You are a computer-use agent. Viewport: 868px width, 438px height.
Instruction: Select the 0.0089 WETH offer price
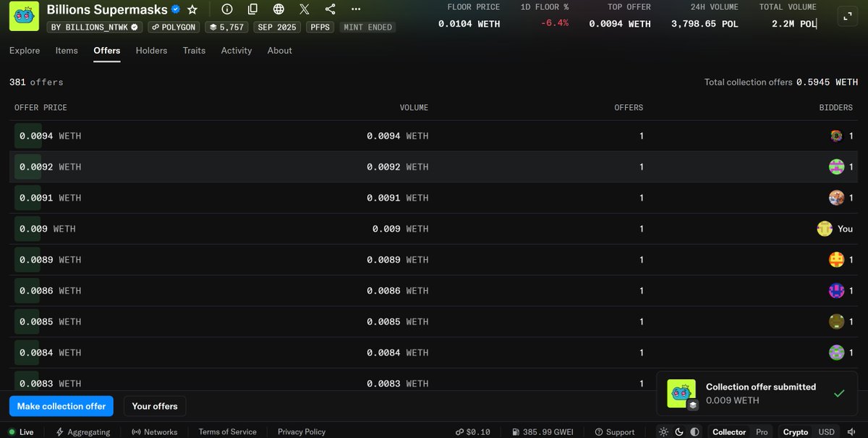pos(50,260)
